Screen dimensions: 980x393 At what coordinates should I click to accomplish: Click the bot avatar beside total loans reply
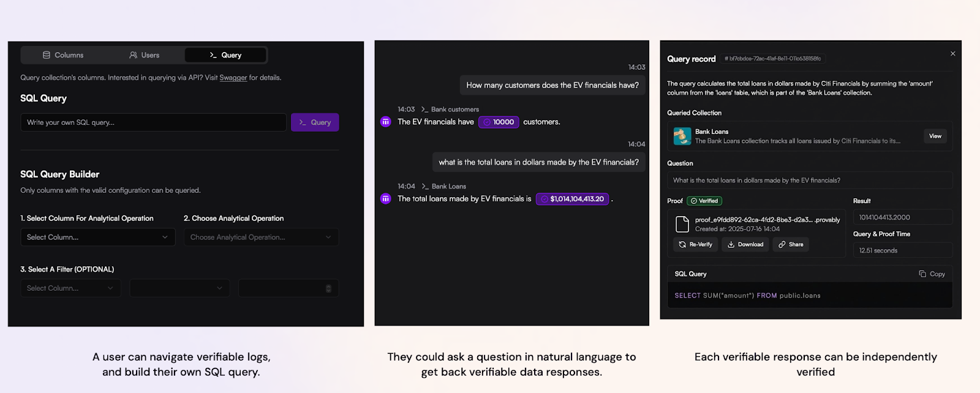point(386,199)
